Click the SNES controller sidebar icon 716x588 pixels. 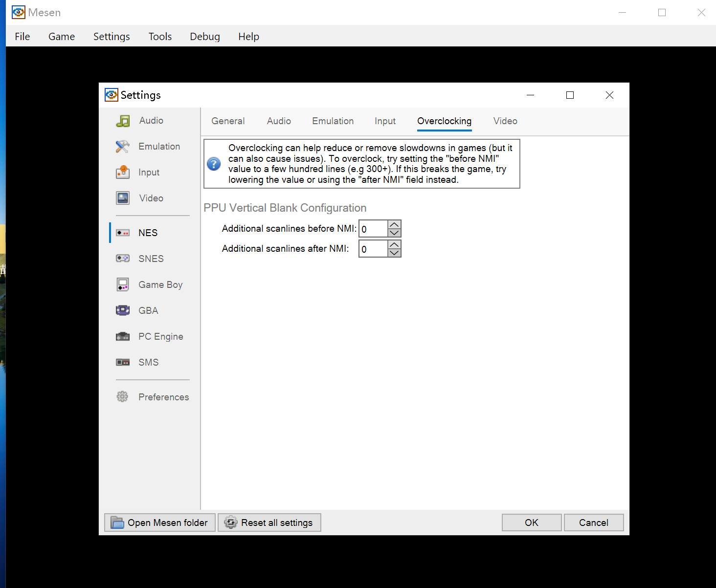coord(123,259)
